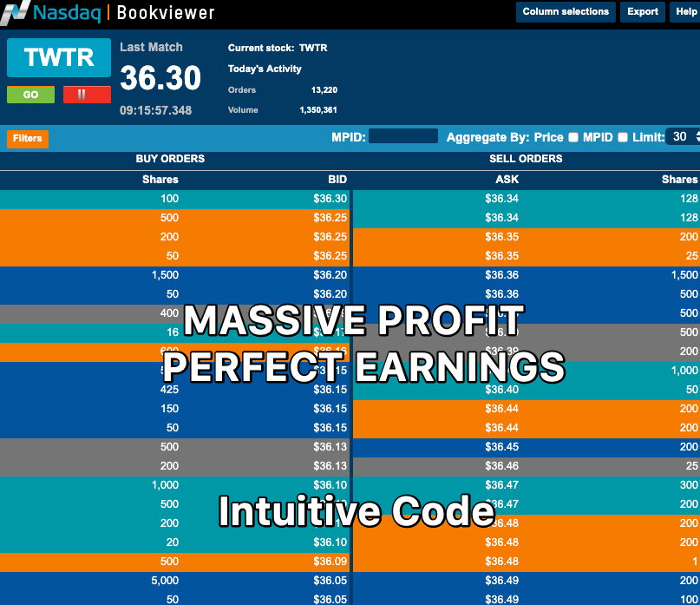Pause the feed with the red button
This screenshot has width=700, height=605.
(87, 95)
